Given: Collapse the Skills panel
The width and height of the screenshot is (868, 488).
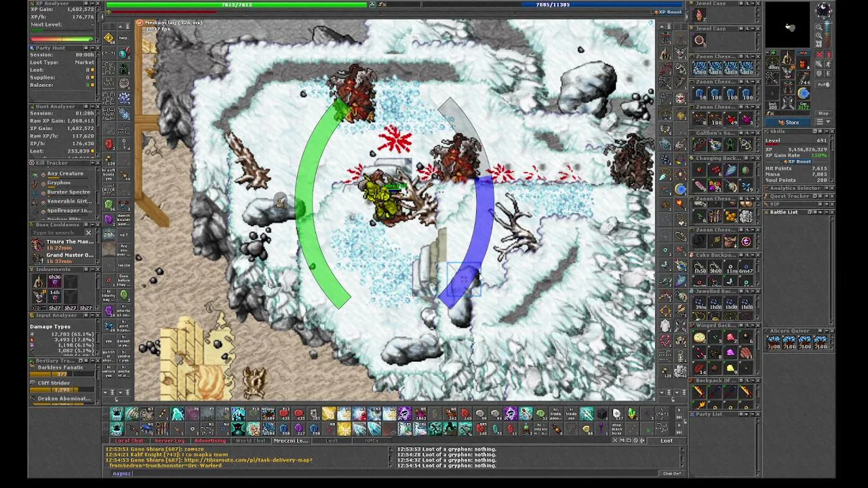Looking at the screenshot, I should point(827,131).
